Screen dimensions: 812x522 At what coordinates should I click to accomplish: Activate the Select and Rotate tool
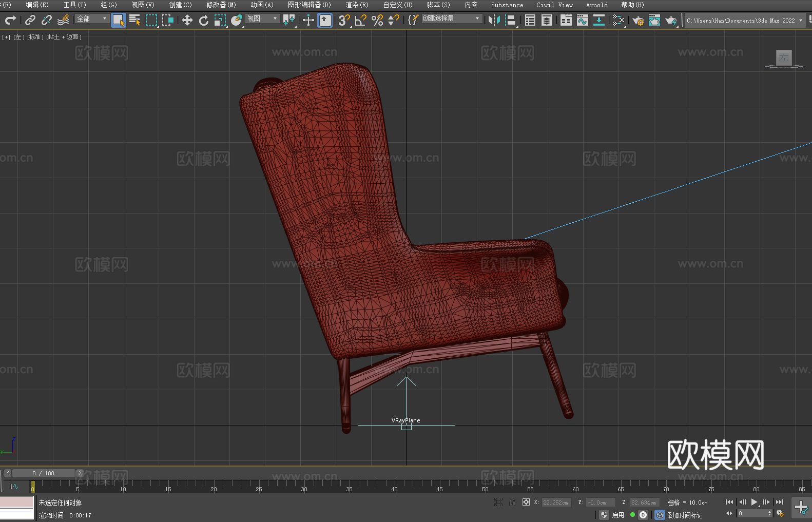(204, 20)
